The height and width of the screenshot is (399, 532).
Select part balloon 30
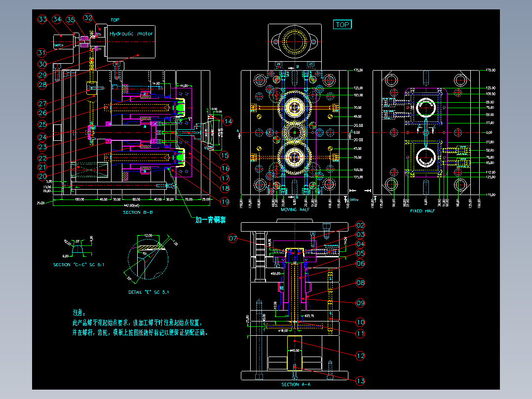pos(42,64)
